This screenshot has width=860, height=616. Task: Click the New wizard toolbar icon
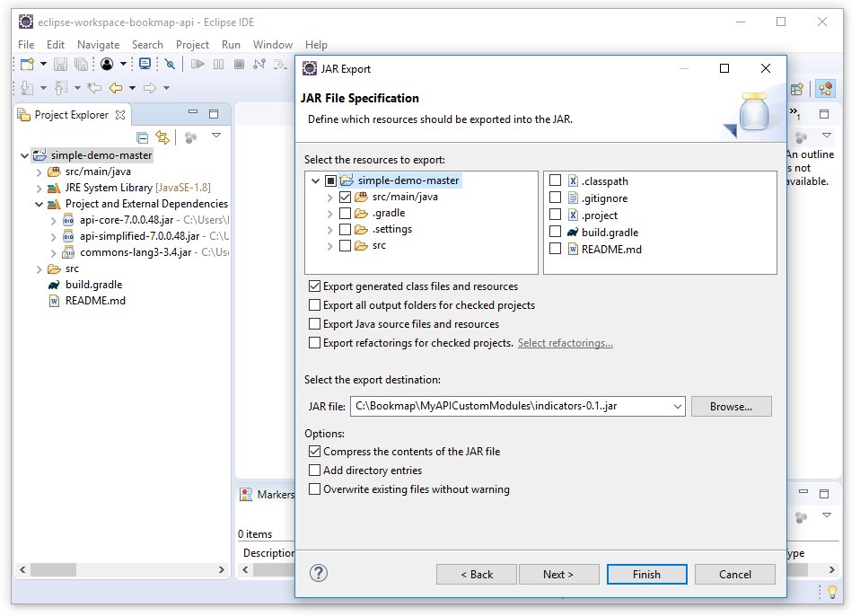click(27, 64)
